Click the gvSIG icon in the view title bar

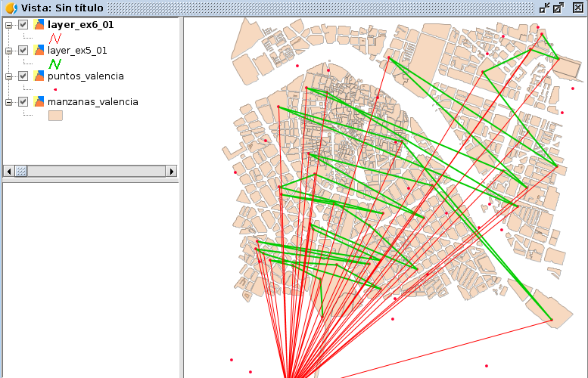(x=11, y=8)
